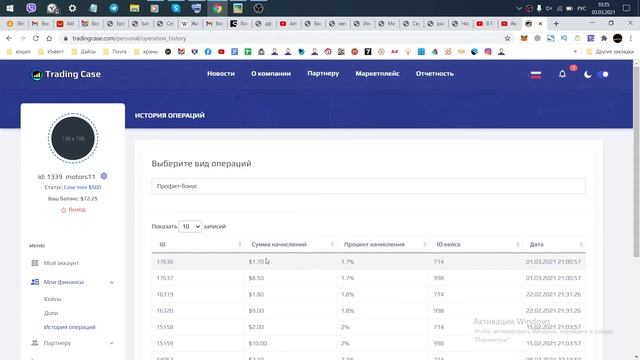
Task: Open Telegram from the taskbar
Action: pos(114,8)
